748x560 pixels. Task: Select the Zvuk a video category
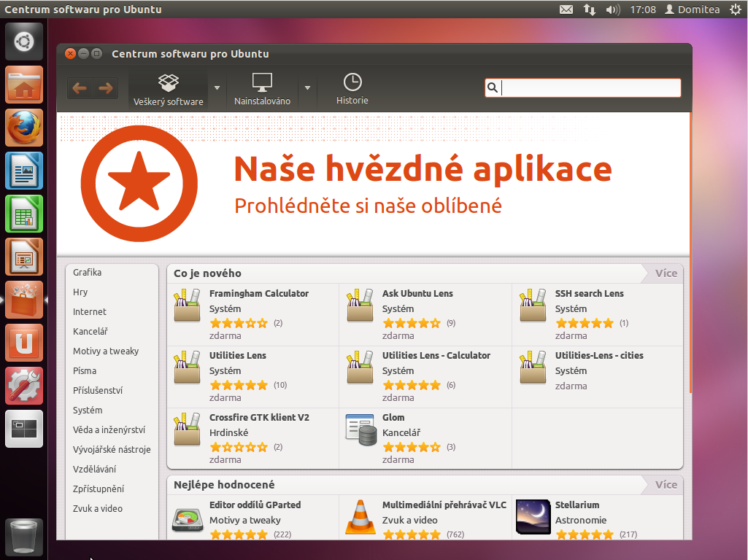[98, 509]
